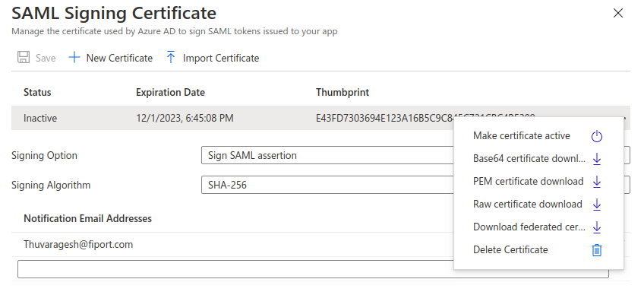This screenshot has height=295, width=644.
Task: Click the PEM certificate download arrow icon
Action: coord(597,182)
